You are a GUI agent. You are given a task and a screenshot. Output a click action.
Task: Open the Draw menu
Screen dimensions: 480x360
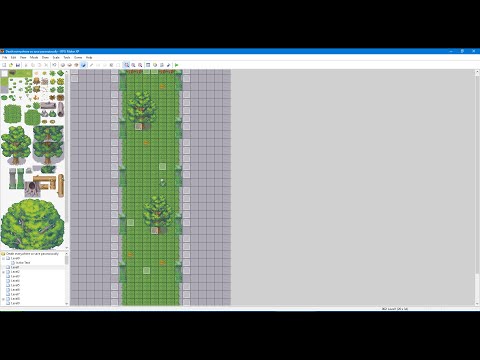45,57
